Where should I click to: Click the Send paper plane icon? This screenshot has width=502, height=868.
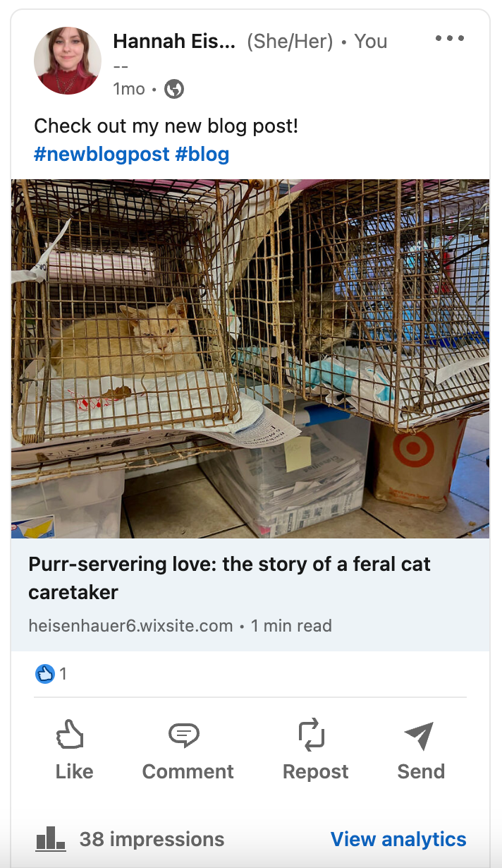pos(419,735)
